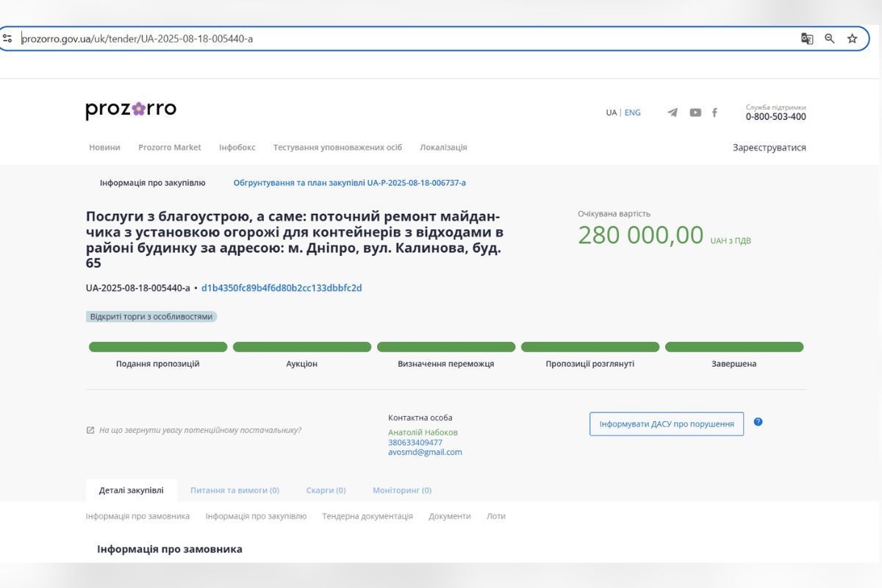Image resolution: width=882 pixels, height=588 pixels.
Task: Open the Prozorro Market menu item
Action: coord(170,147)
